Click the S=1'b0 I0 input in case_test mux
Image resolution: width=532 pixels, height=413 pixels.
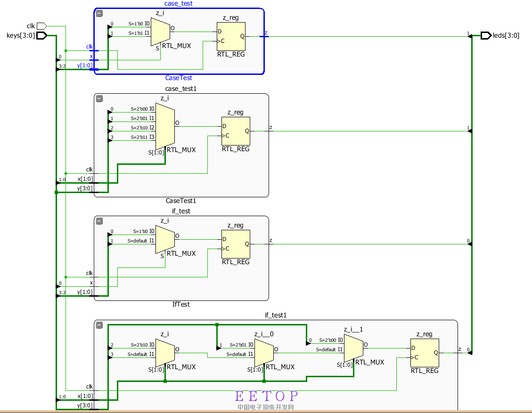[x=139, y=24]
